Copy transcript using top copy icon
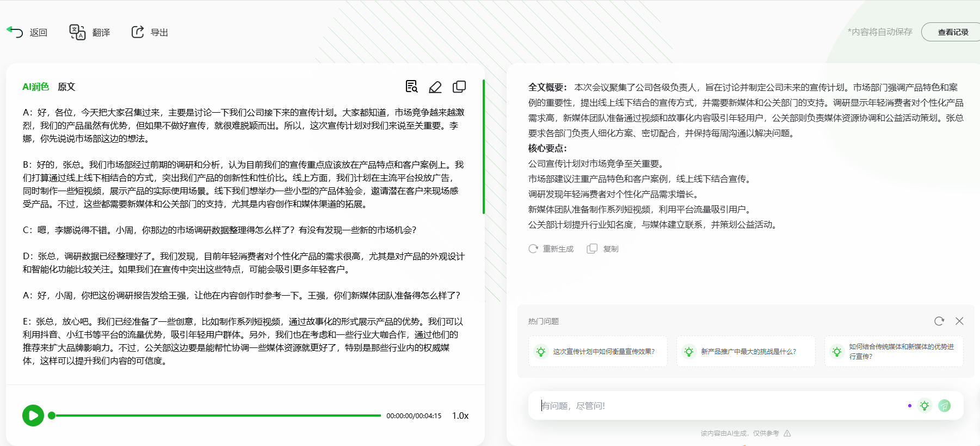This screenshot has width=980, height=446. coord(459,87)
